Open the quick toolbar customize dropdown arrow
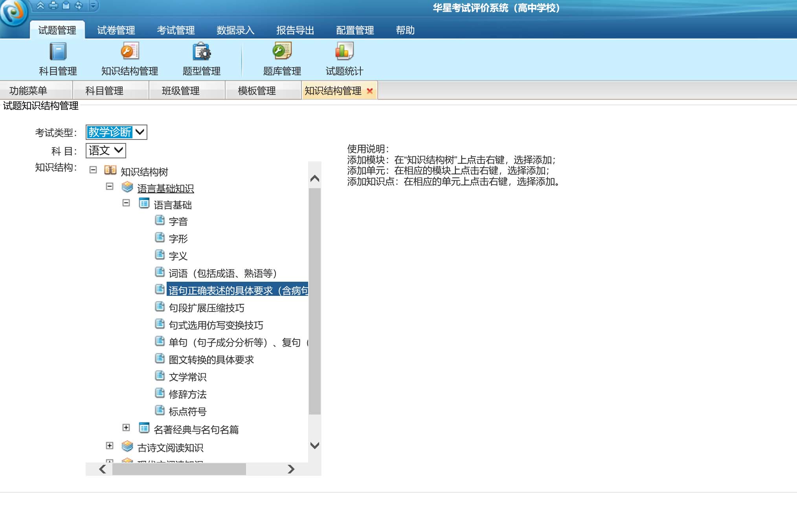 tap(93, 5)
